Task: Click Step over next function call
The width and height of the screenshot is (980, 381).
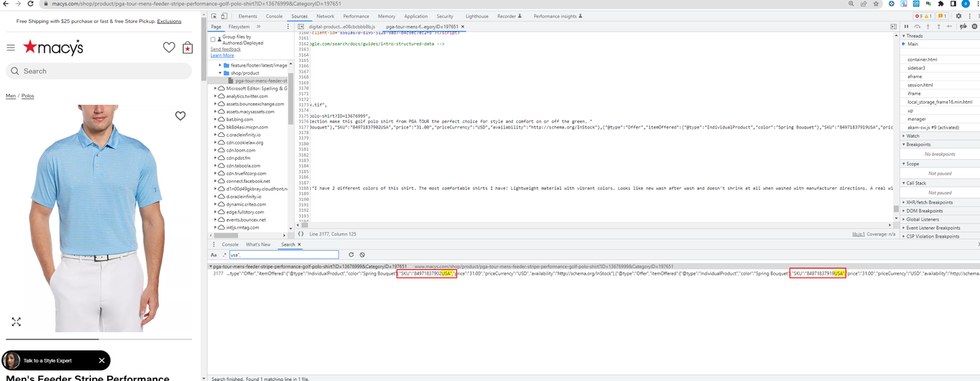Action: click(918, 27)
